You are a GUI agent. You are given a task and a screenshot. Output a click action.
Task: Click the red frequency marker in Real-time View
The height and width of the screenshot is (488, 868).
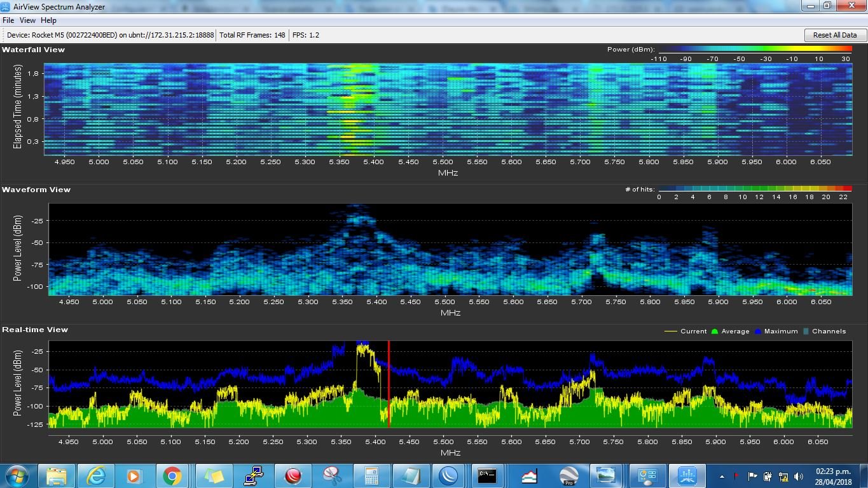coord(389,384)
